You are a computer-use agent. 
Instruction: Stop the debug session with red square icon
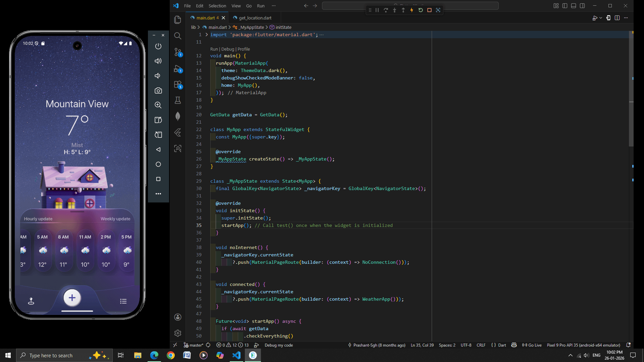pyautogui.click(x=429, y=10)
